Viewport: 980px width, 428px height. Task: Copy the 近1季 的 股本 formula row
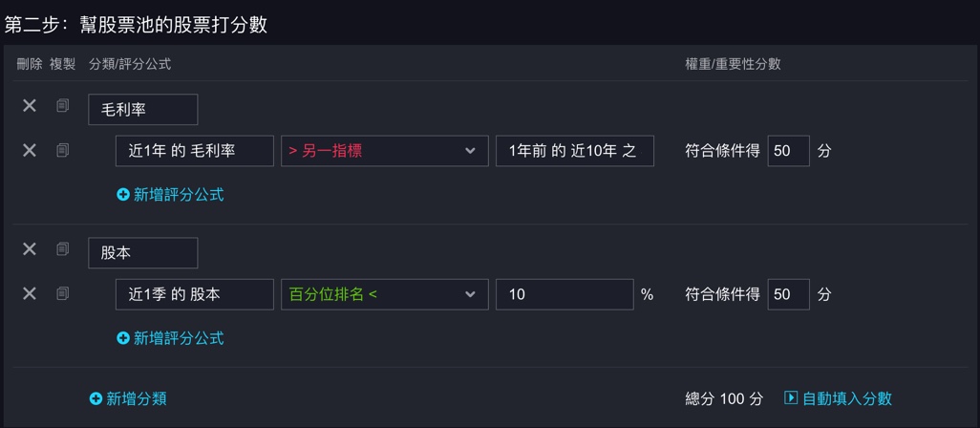coord(62,293)
